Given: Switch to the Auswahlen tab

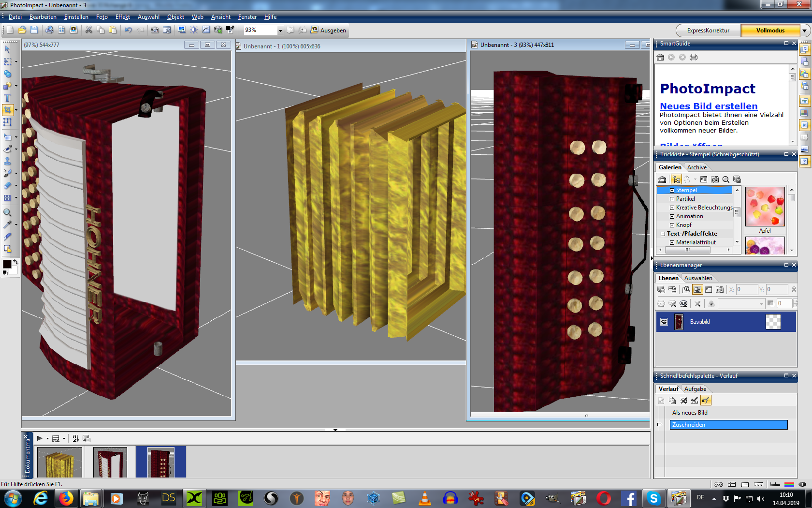Looking at the screenshot, I should [x=698, y=278].
